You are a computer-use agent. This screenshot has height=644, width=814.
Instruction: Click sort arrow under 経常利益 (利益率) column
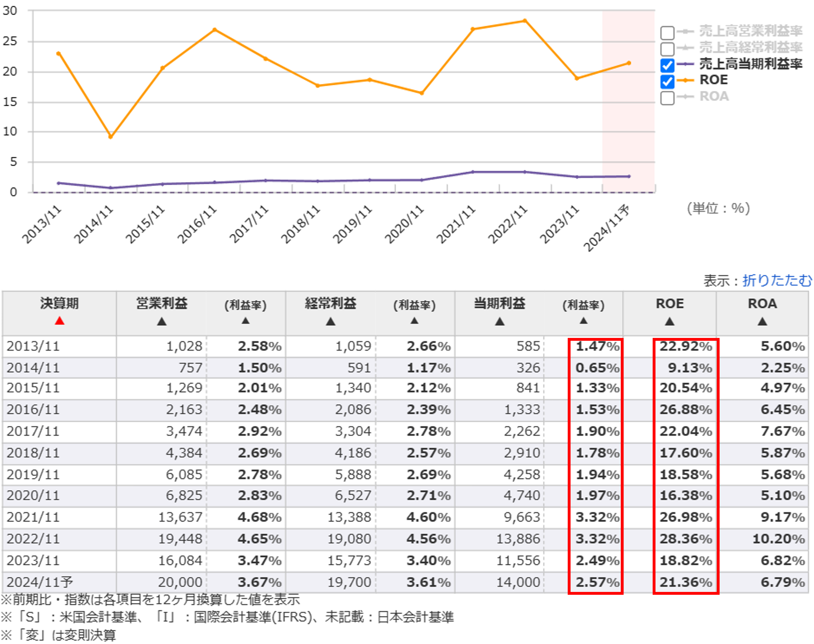tap(414, 321)
